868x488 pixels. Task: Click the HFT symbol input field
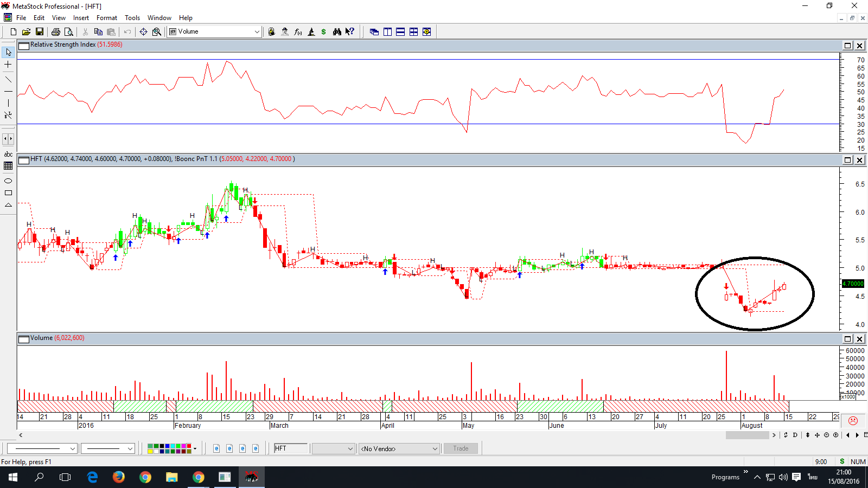(x=290, y=448)
